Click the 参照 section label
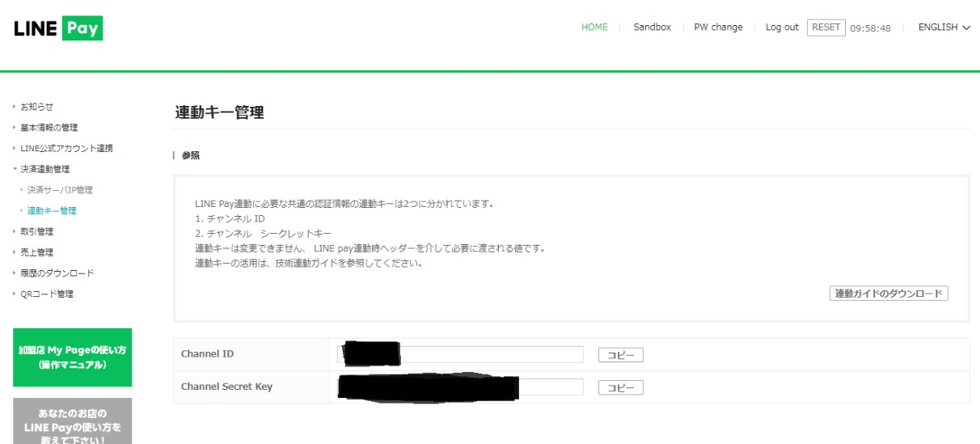 [x=191, y=155]
